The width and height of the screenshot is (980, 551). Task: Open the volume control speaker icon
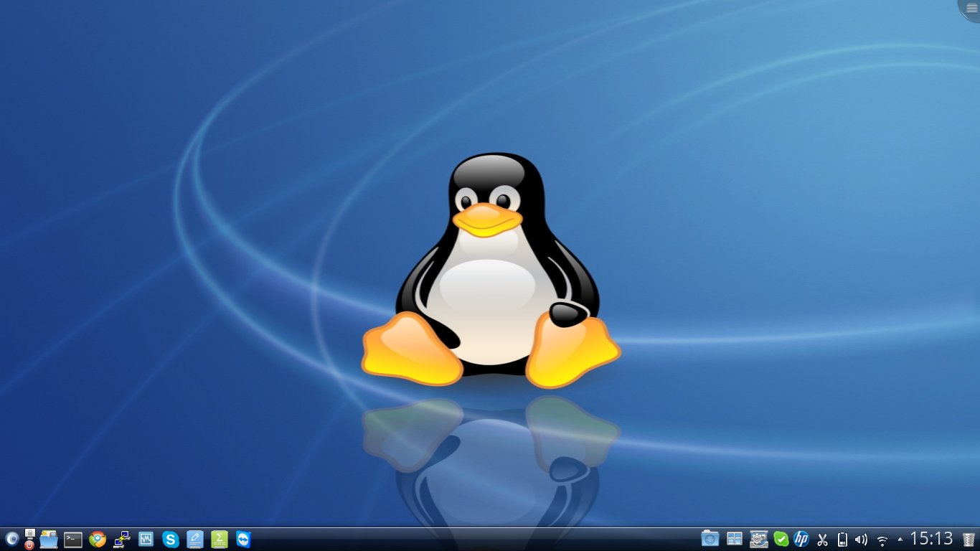coord(862,540)
